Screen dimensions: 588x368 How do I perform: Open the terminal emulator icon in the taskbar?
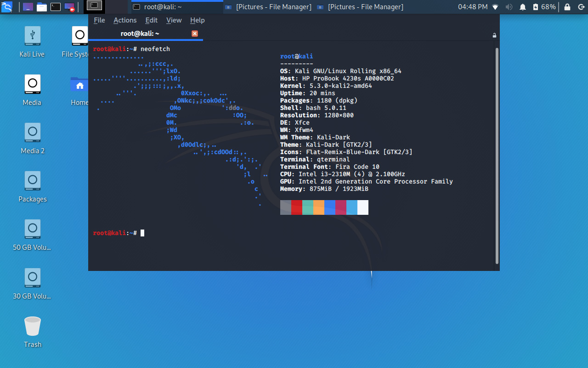[x=56, y=7]
